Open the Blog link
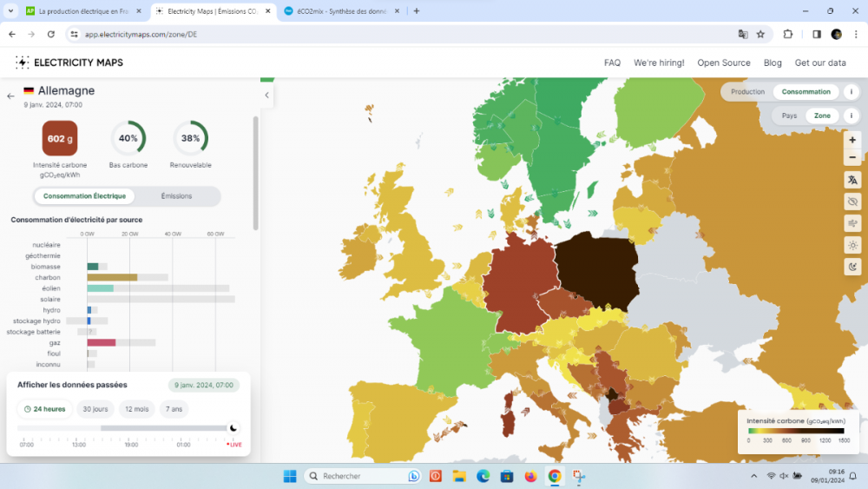Image resolution: width=868 pixels, height=489 pixels. pos(773,63)
